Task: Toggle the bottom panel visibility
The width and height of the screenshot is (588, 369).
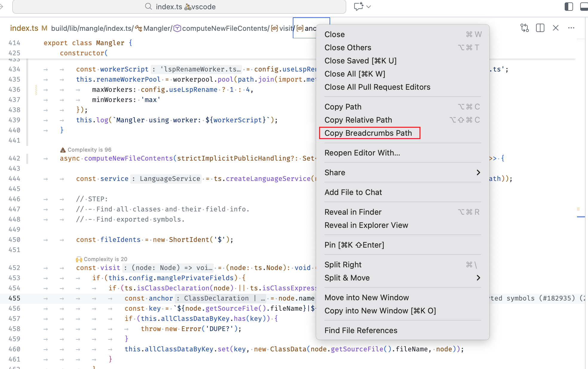Action: (x=584, y=6)
